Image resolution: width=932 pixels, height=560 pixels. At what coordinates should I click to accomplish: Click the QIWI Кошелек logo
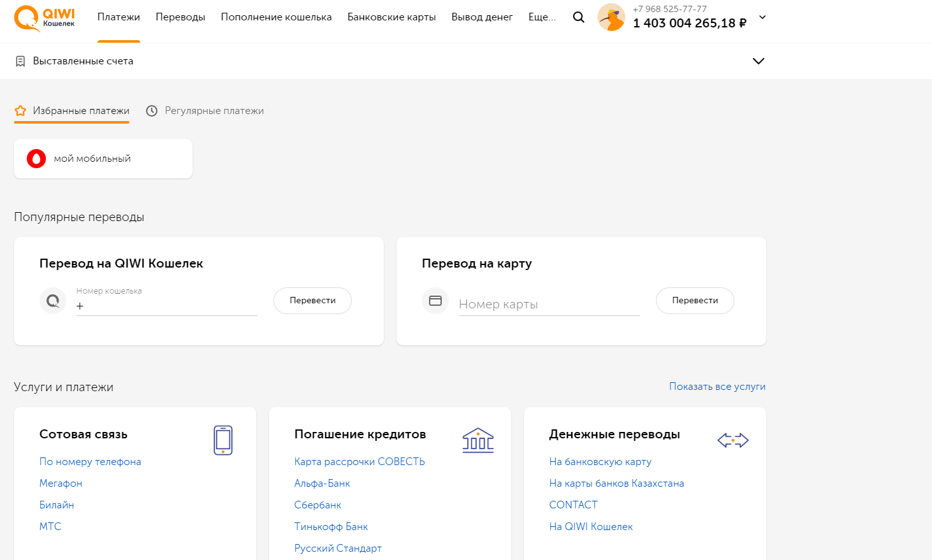45,18
